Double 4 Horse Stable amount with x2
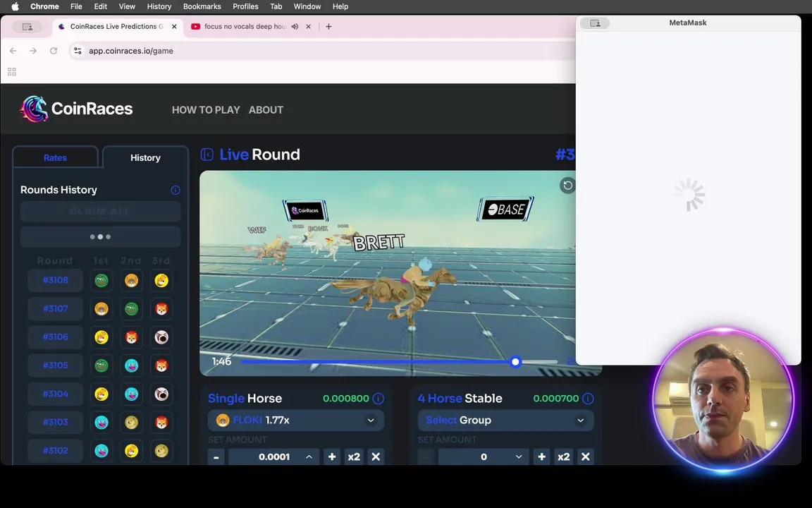The width and height of the screenshot is (812, 508). click(563, 456)
